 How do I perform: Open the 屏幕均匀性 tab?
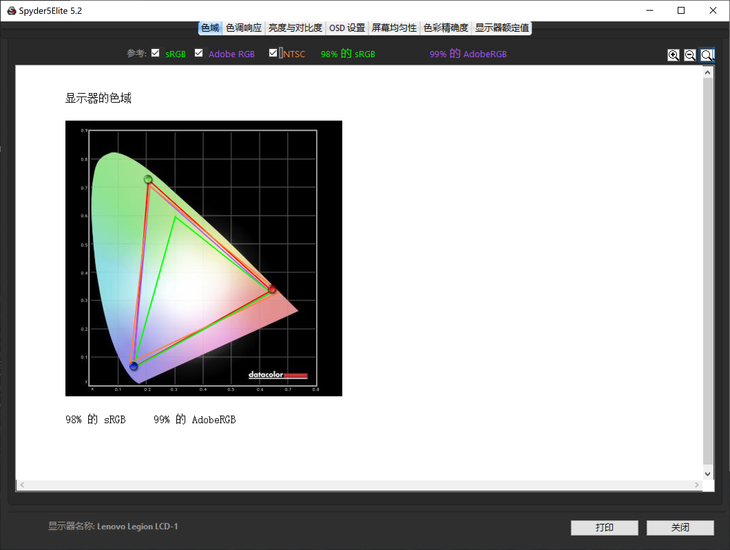(394, 28)
